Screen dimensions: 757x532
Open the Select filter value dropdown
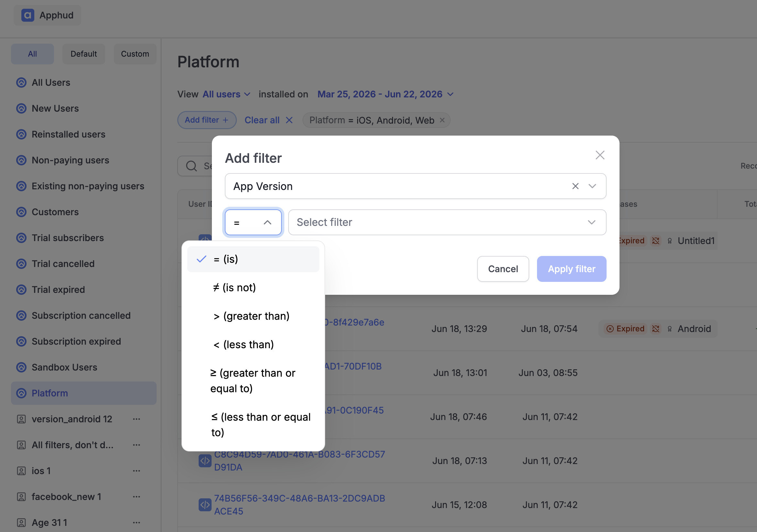pyautogui.click(x=447, y=223)
